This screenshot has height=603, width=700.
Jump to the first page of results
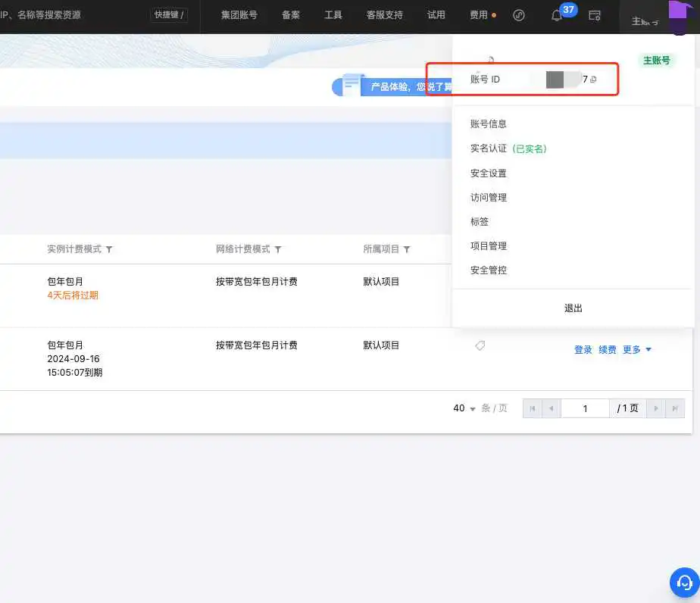[532, 408]
